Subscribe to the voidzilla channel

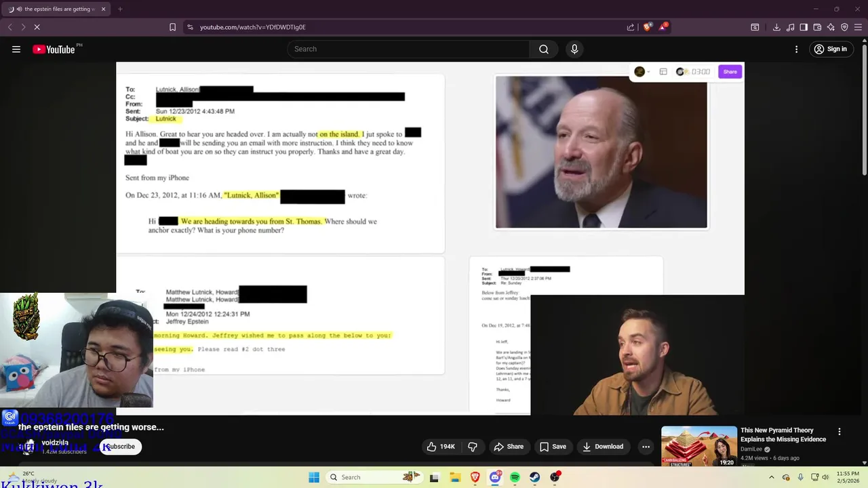(121, 447)
